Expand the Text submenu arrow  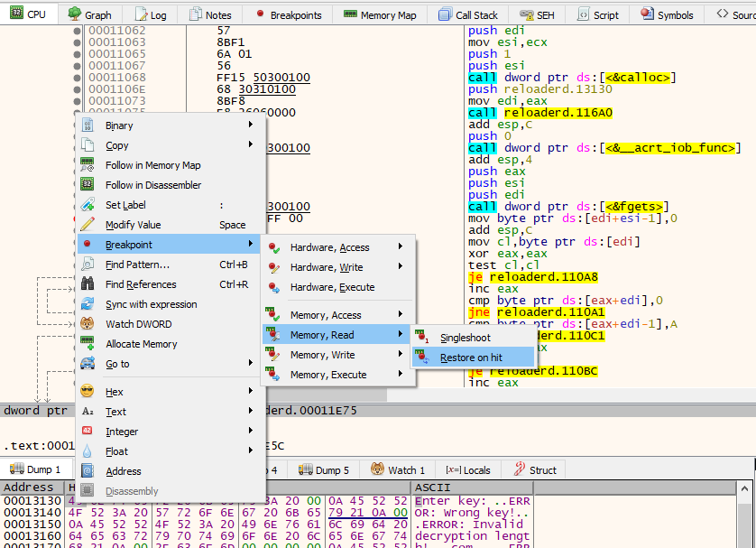click(251, 411)
